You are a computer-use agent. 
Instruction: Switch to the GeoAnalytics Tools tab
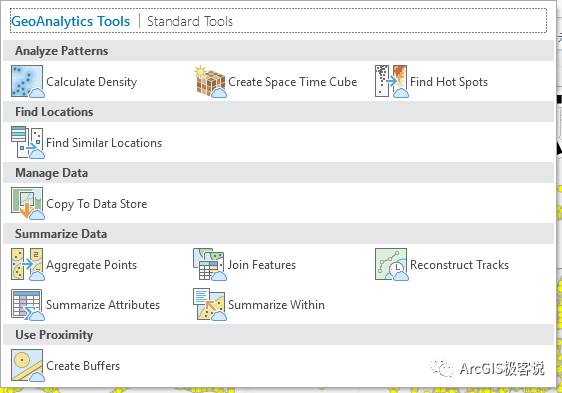tap(70, 22)
